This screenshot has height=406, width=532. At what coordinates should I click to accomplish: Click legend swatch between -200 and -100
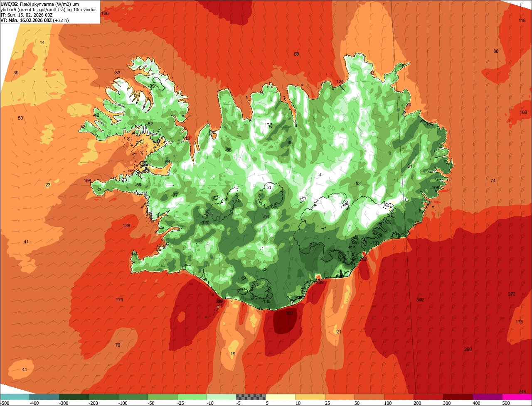(103, 396)
